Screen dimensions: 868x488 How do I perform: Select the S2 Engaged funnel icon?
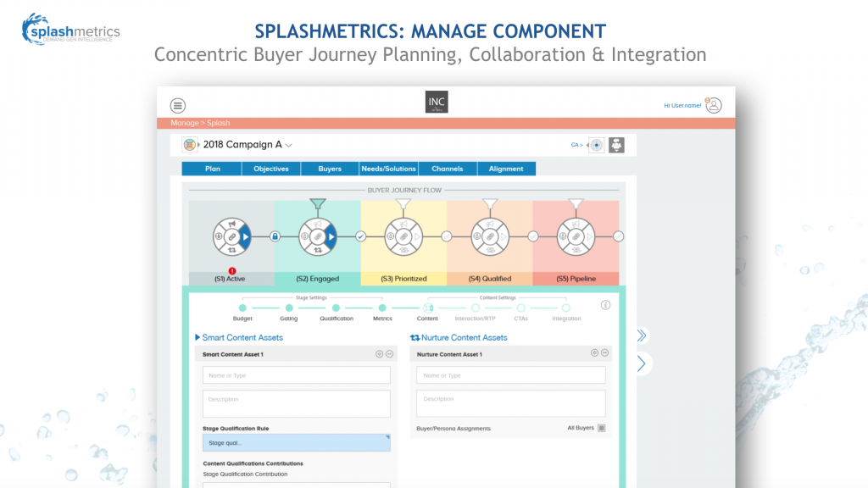click(x=318, y=204)
